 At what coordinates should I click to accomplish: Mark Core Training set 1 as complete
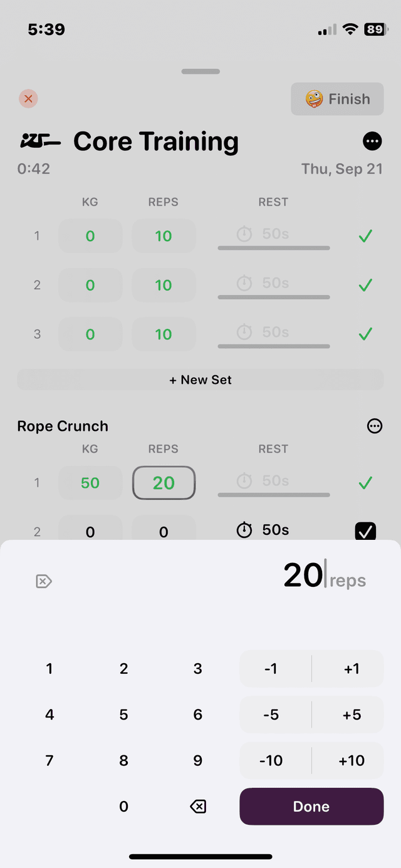click(x=365, y=236)
